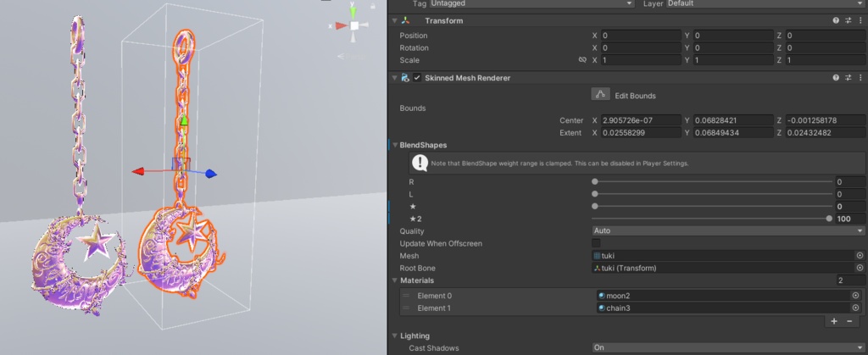Disable the Skinned Mesh Renderer checkbox

(x=417, y=78)
